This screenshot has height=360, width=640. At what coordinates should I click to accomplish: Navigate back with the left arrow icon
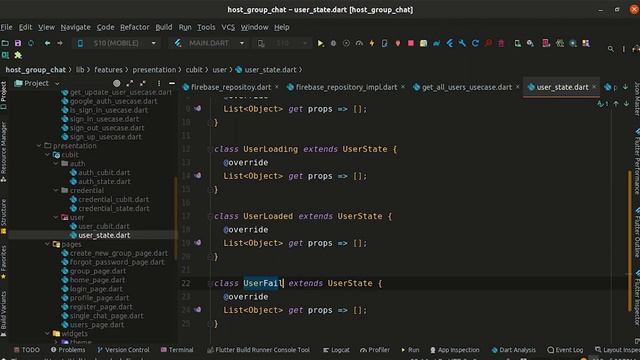(x=47, y=43)
